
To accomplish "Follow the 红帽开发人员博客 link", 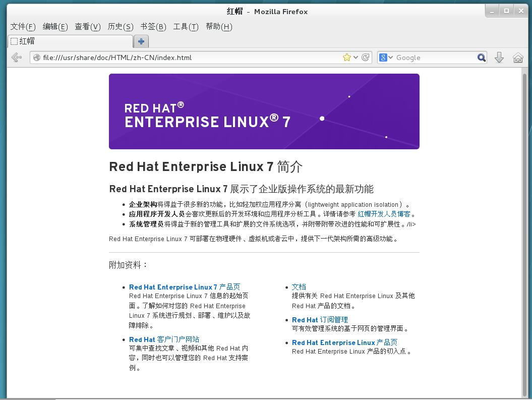I will (384, 214).
